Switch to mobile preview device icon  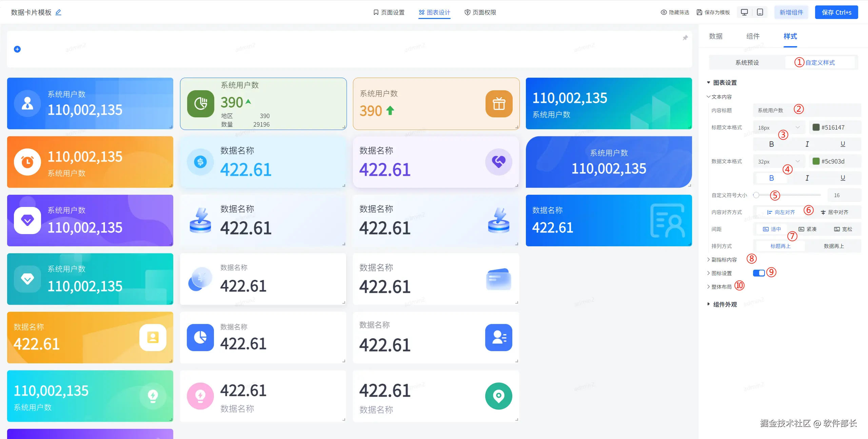pyautogui.click(x=760, y=12)
